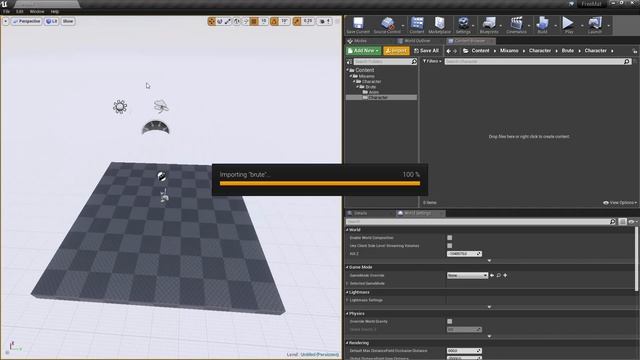Open the Edit menu
Viewport: 640px width, 360px height.
[x=20, y=12]
